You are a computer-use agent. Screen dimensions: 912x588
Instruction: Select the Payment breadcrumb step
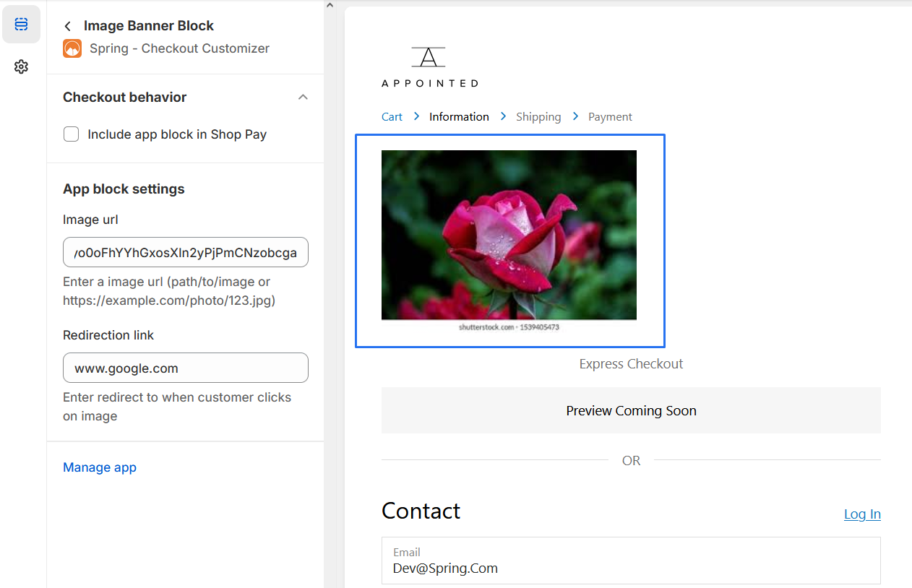click(610, 117)
